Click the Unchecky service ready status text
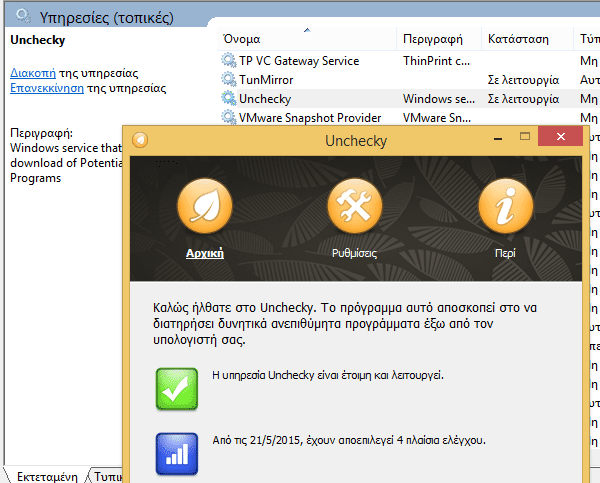 (x=328, y=375)
